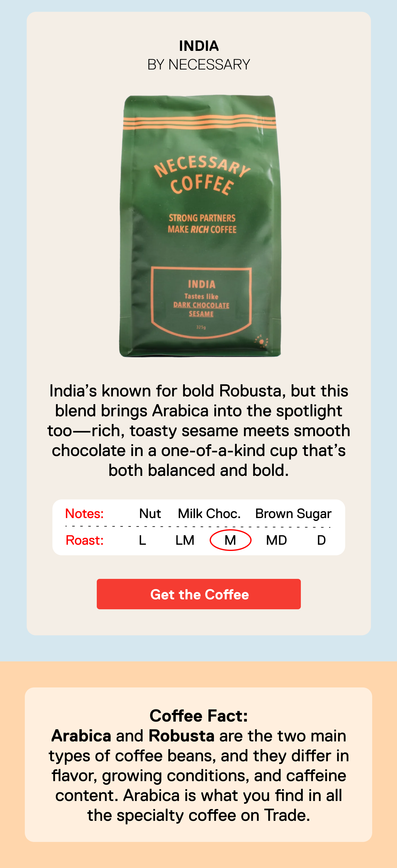The image size is (397, 868).
Task: Click the INDIA product title
Action: tap(199, 46)
